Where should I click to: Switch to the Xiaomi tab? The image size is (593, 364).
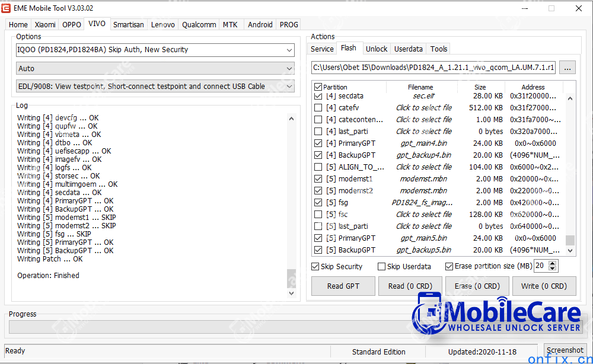tap(45, 24)
